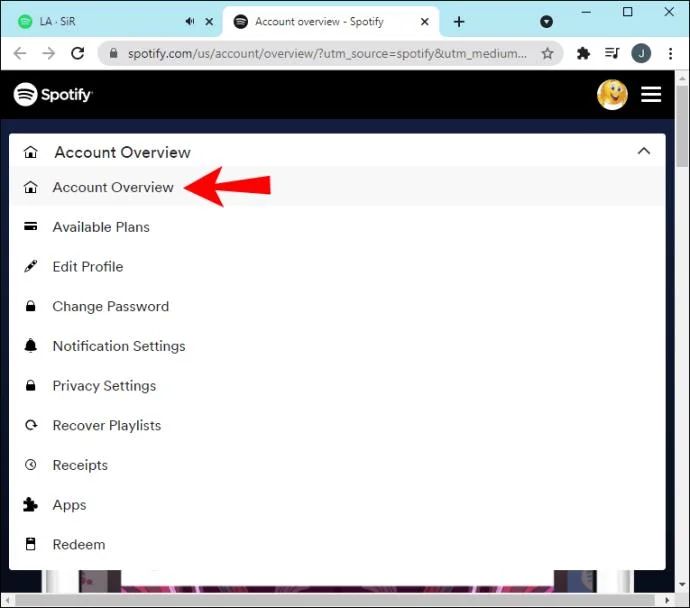Collapse the Account Overview menu chevron

tap(644, 151)
